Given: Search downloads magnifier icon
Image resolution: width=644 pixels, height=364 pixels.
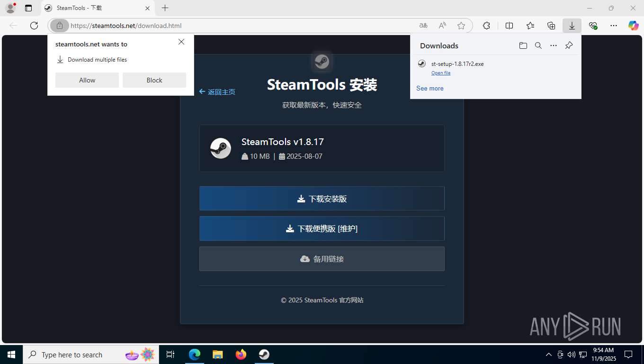Looking at the screenshot, I should coord(538,45).
